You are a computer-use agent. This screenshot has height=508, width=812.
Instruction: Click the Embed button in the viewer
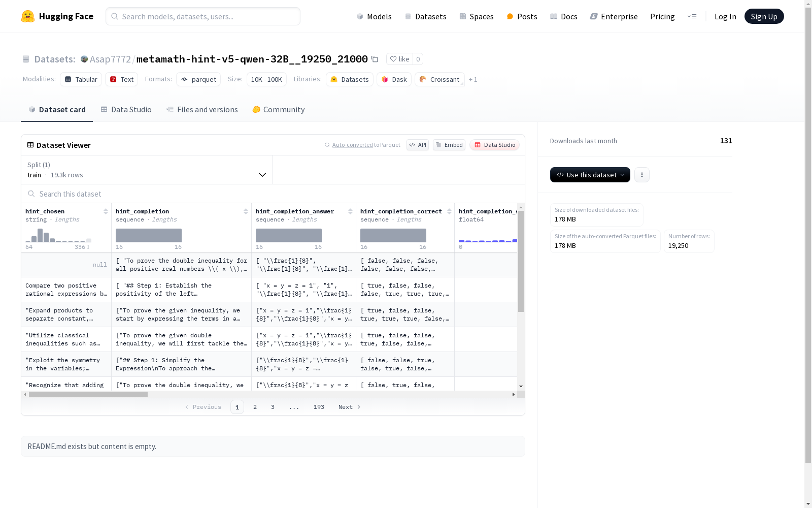[x=449, y=145]
